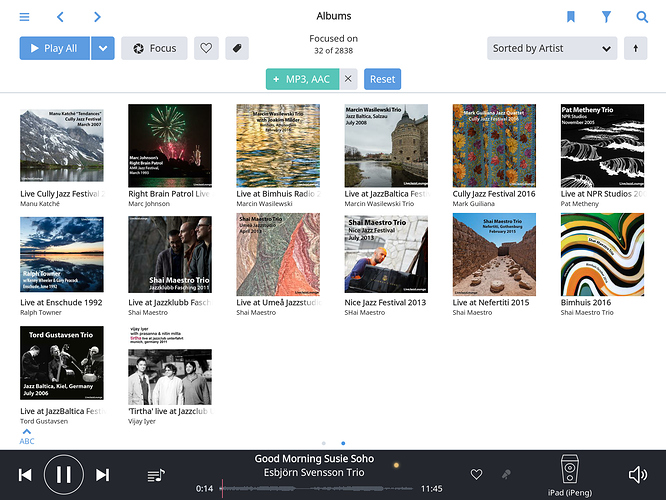Open the 'Tirtha' live at Jazzclub cover
The height and width of the screenshot is (500, 666).
(x=170, y=365)
